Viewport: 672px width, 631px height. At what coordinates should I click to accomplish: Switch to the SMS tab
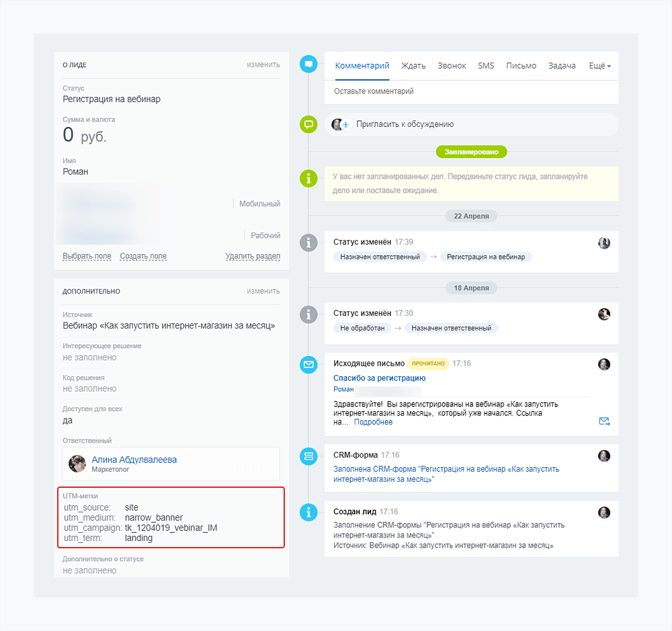tap(486, 66)
